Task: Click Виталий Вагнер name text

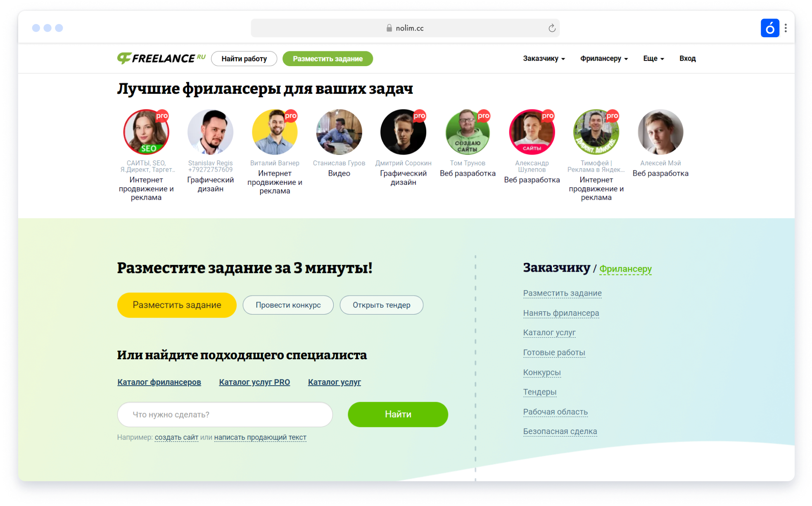Action: tap(275, 163)
